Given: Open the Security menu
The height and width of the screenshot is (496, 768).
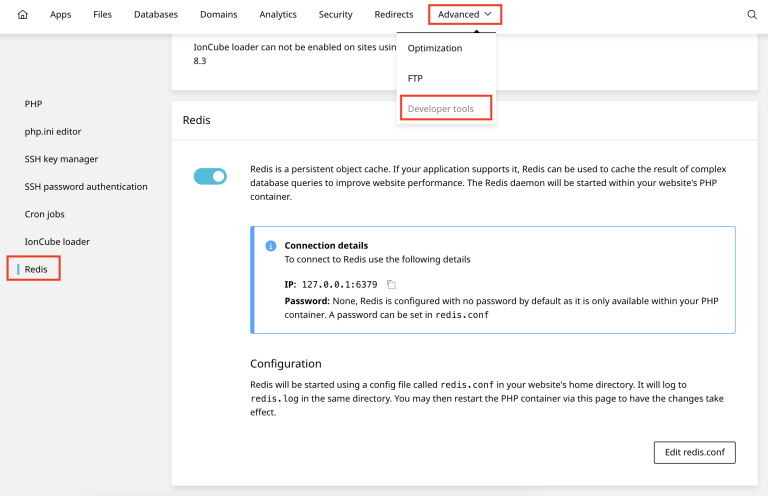Looking at the screenshot, I should [x=336, y=15].
